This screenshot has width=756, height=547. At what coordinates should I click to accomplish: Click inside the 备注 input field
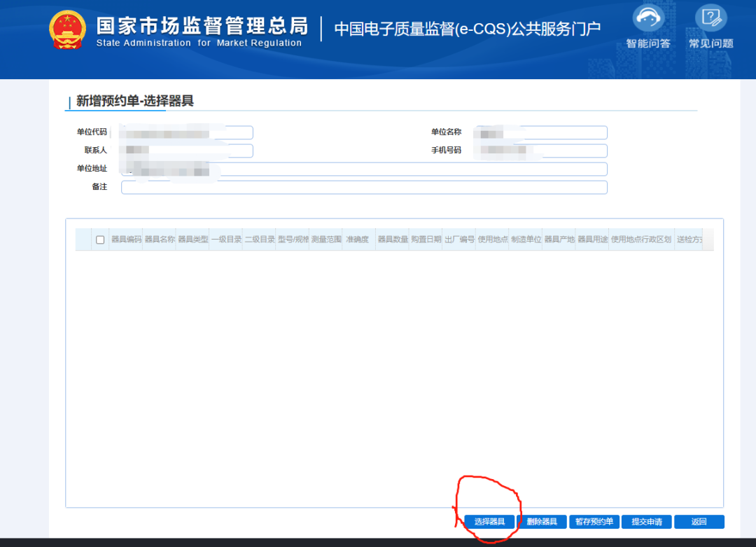364,187
